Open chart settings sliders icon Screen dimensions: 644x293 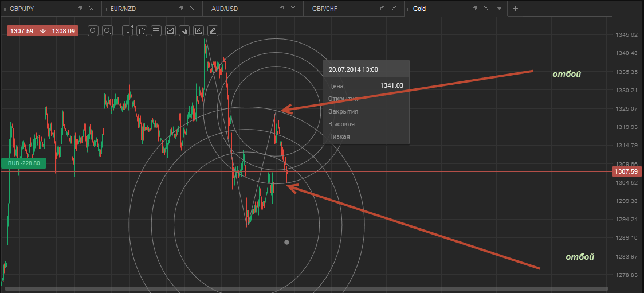(x=156, y=31)
